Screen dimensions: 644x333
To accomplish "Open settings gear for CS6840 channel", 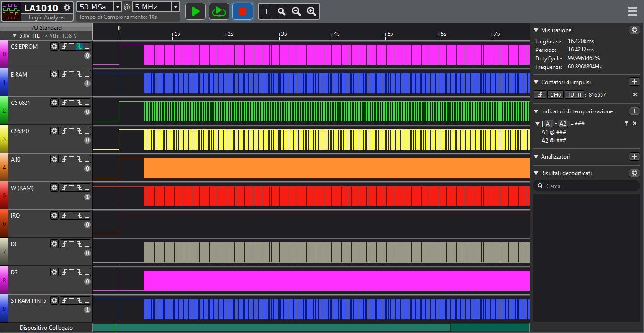I will [54, 131].
